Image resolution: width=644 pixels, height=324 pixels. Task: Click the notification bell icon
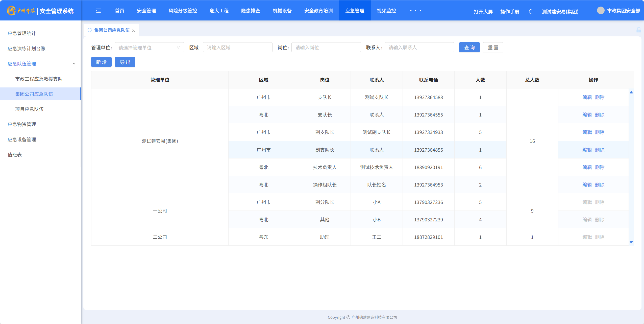[530, 12]
